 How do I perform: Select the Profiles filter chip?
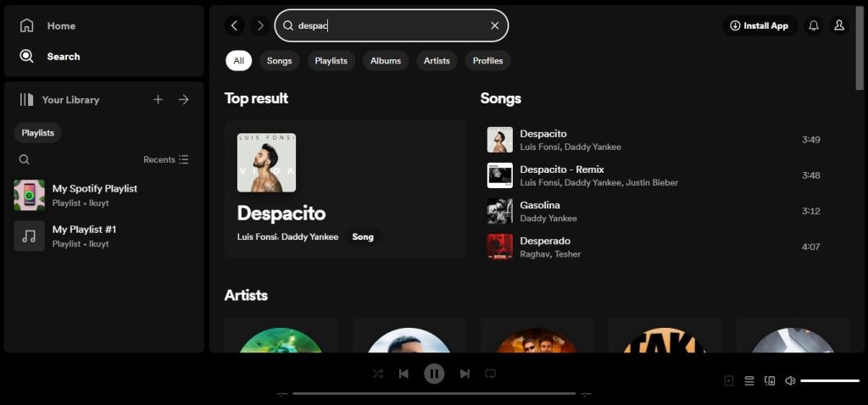tap(487, 61)
